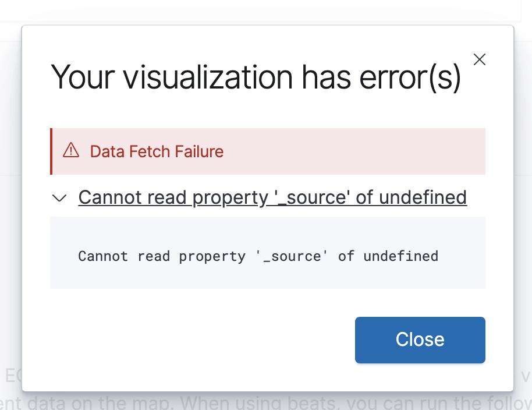The image size is (532, 410).
Task: Click the dialog title 'Your visualization has error(s)'
Action: (255, 77)
